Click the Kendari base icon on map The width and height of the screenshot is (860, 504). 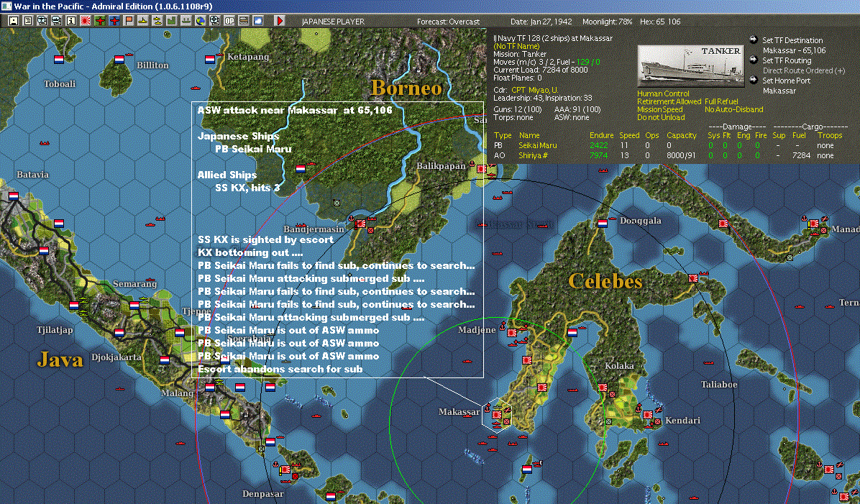(648, 415)
